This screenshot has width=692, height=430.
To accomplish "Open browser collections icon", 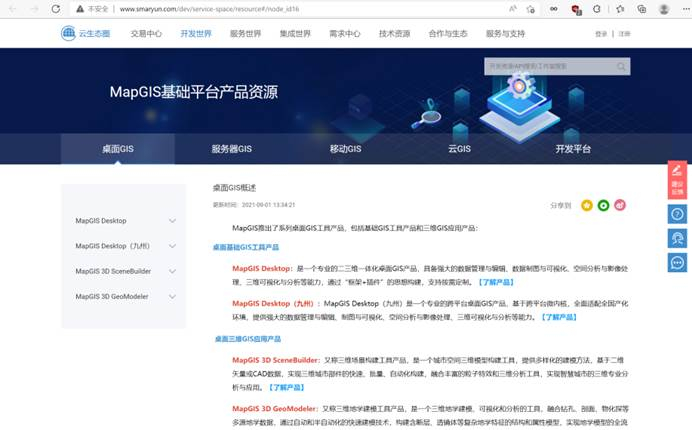I will click(x=642, y=9).
